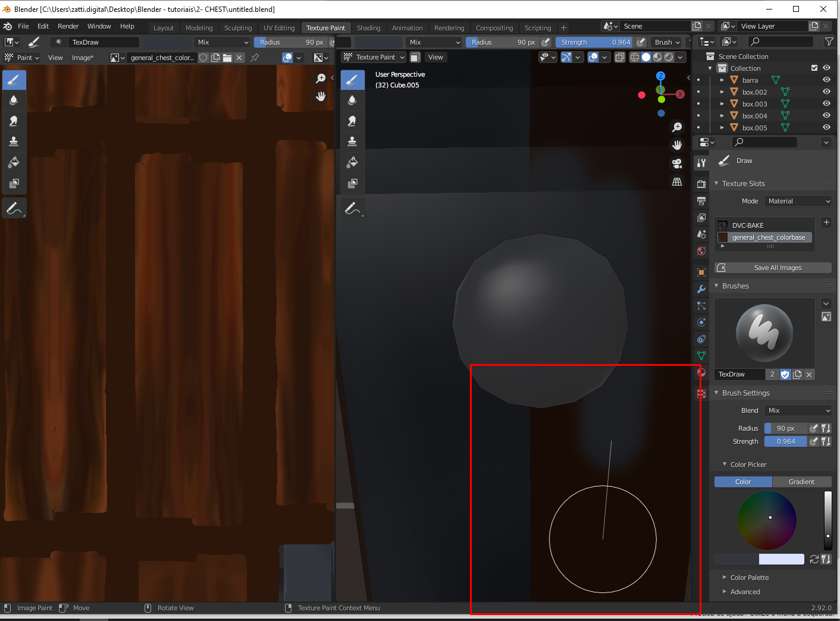
Task: Open the Mode Material dropdown
Action: [x=798, y=201]
